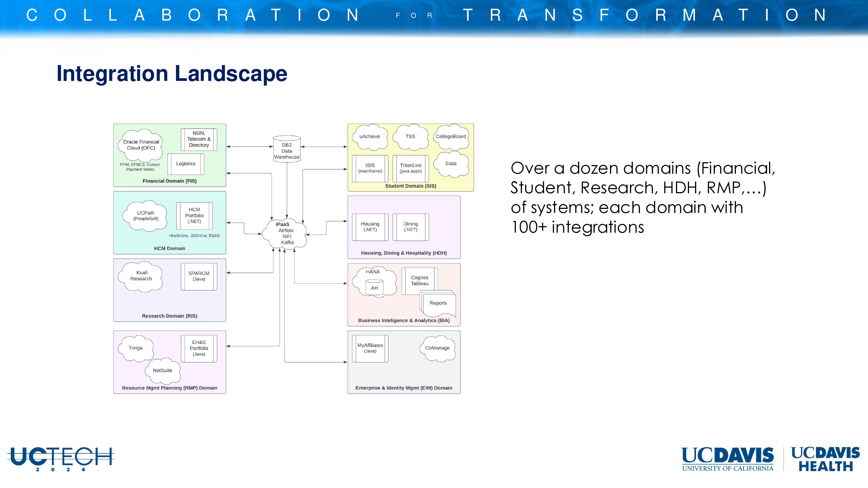Click the HCM Domain label

tap(169, 249)
